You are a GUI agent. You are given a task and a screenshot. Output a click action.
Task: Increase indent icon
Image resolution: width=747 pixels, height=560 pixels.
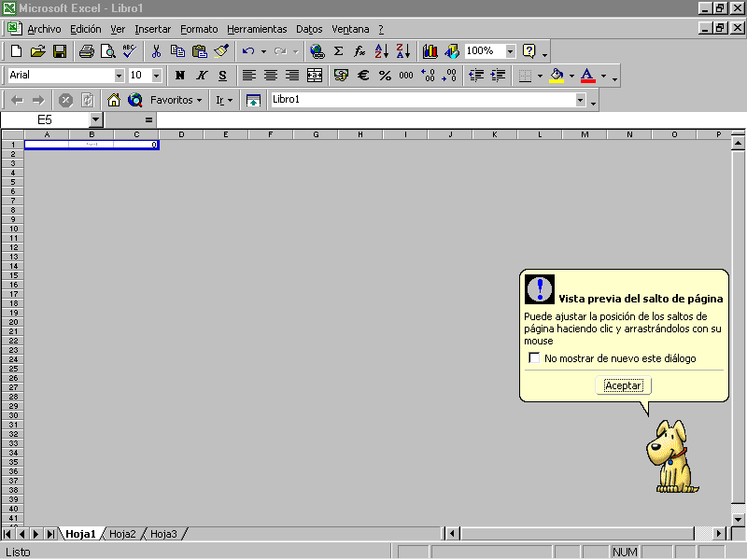[498, 76]
